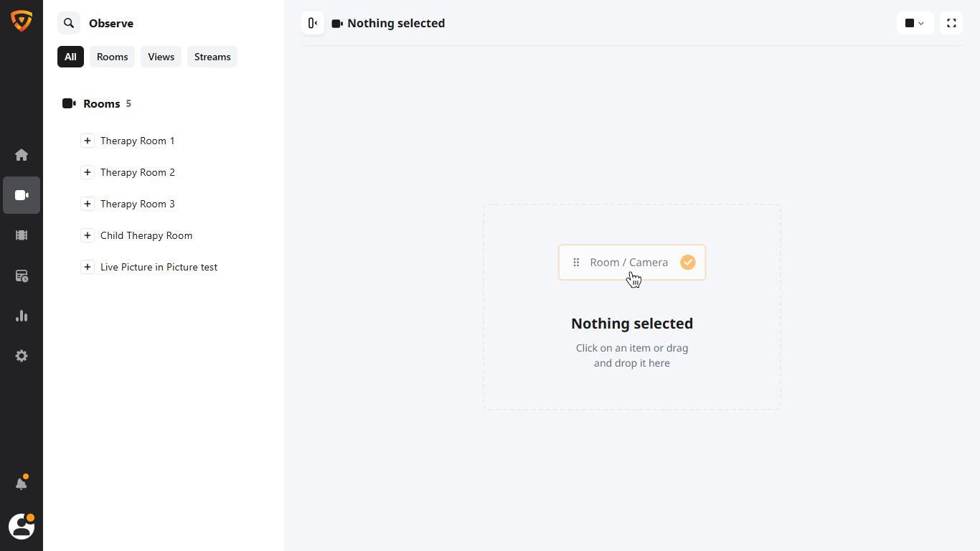Image resolution: width=980 pixels, height=551 pixels.
Task: Open the user profile avatar
Action: pos(22,527)
